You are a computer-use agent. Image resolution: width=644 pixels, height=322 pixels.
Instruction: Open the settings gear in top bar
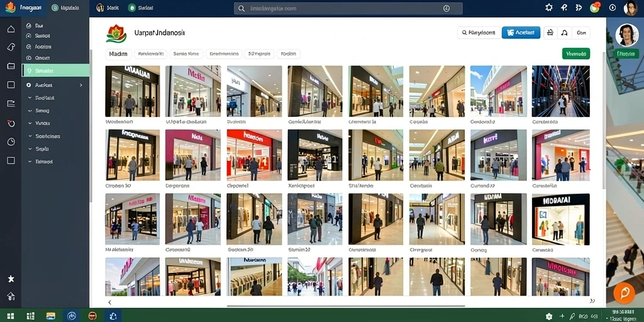548,8
